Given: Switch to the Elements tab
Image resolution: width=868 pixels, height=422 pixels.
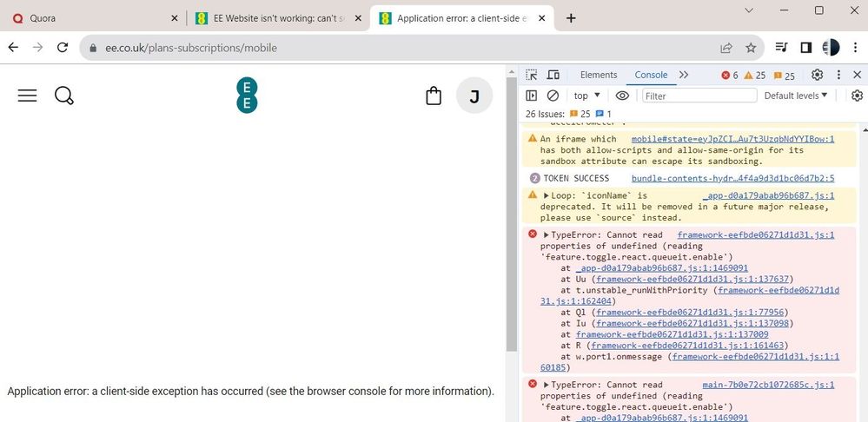Looking at the screenshot, I should pos(599,76).
